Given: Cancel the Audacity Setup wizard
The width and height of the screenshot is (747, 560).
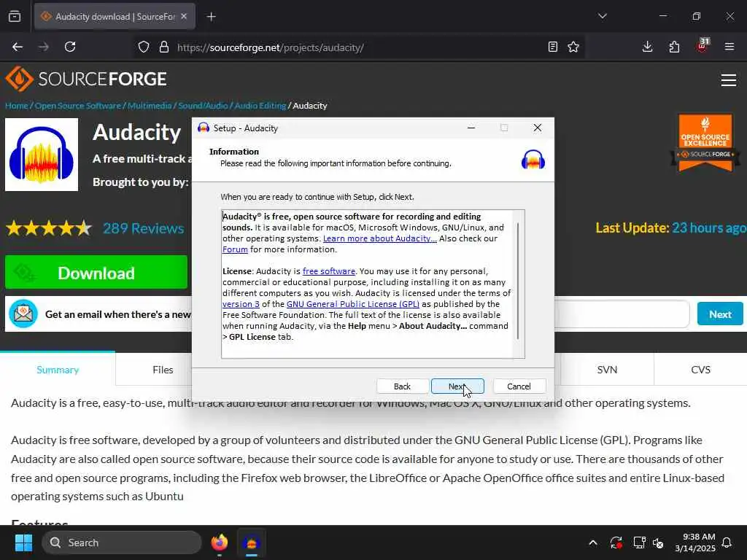Looking at the screenshot, I should click(519, 386).
